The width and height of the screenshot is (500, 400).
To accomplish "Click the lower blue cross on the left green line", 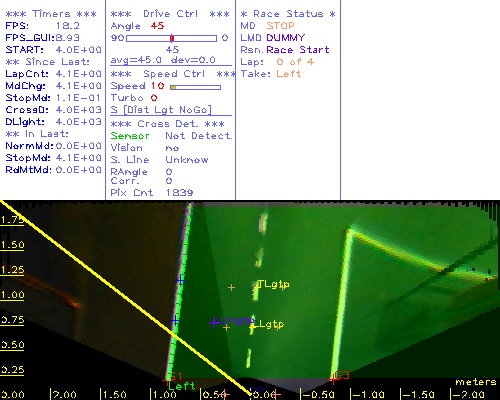I will pyautogui.click(x=175, y=321).
